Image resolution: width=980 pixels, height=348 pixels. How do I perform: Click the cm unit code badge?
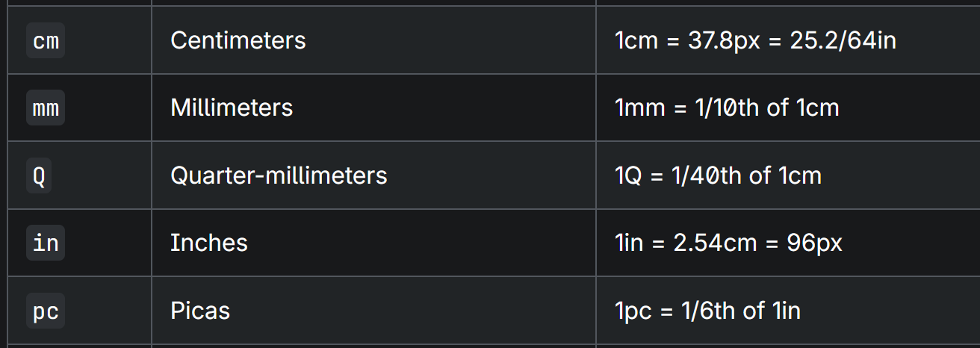46,40
